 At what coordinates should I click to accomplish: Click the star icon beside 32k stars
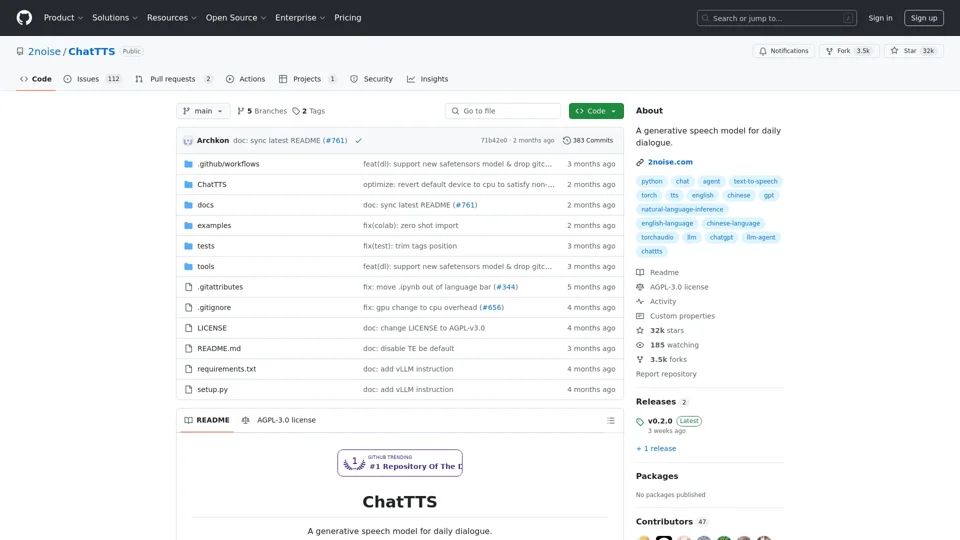640,331
